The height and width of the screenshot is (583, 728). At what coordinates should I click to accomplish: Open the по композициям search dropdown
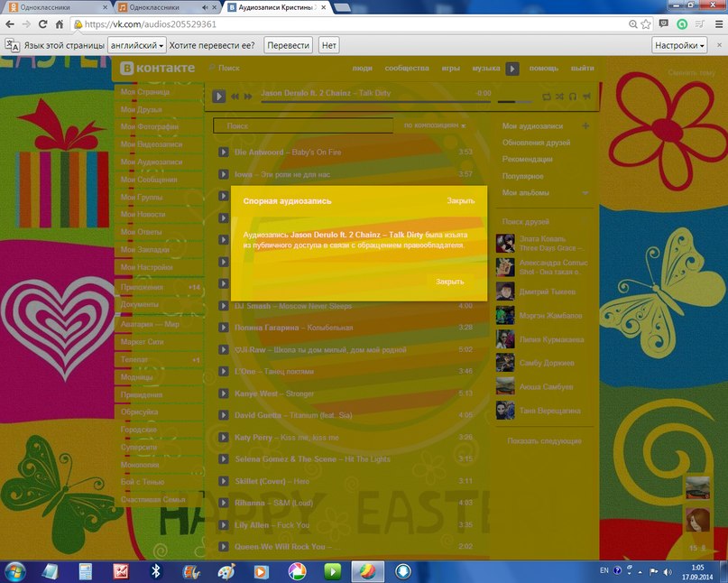435,125
